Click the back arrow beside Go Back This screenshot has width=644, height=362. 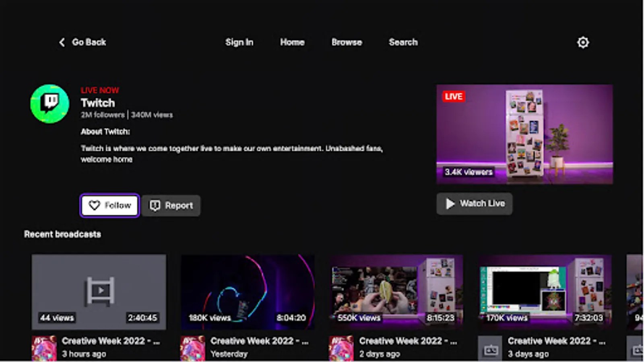[x=62, y=42]
